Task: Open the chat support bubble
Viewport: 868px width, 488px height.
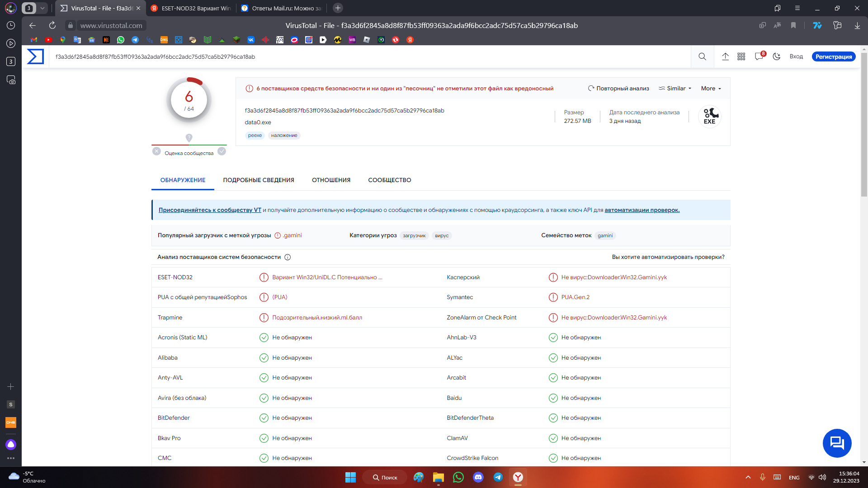Action: tap(837, 443)
